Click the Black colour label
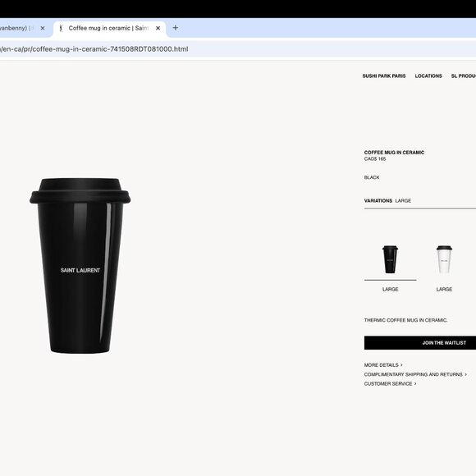Viewport: 476px width, 476px height. (372, 177)
